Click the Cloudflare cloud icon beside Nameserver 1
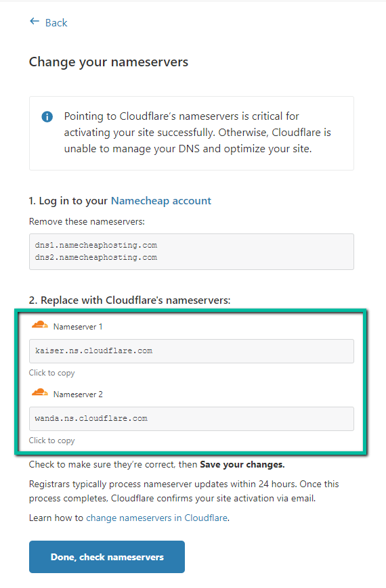The height and width of the screenshot is (588, 386). pos(40,325)
